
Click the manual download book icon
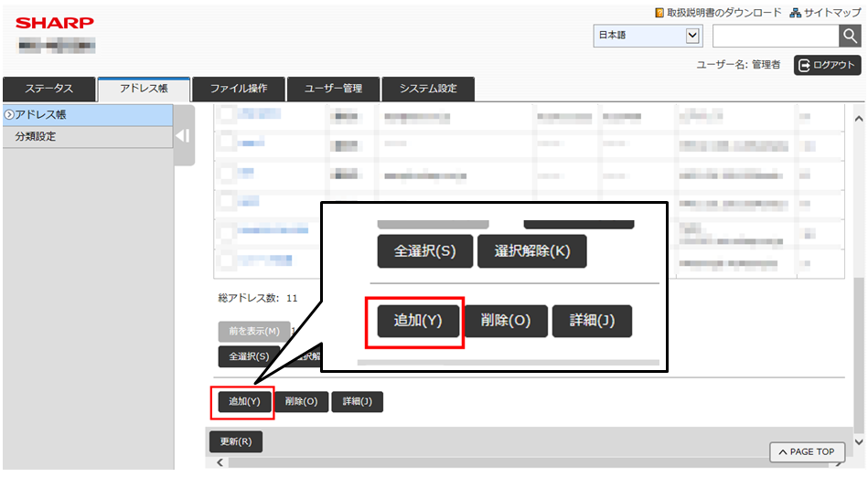click(659, 12)
